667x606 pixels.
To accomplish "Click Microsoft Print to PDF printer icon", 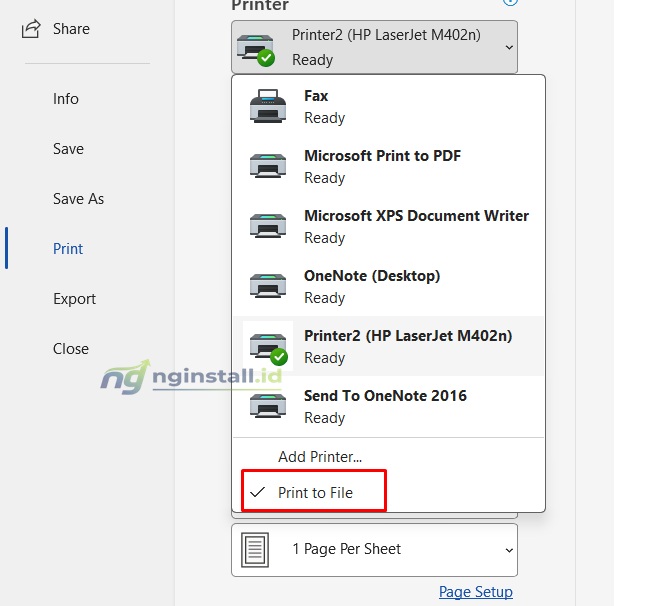I will click(x=268, y=166).
